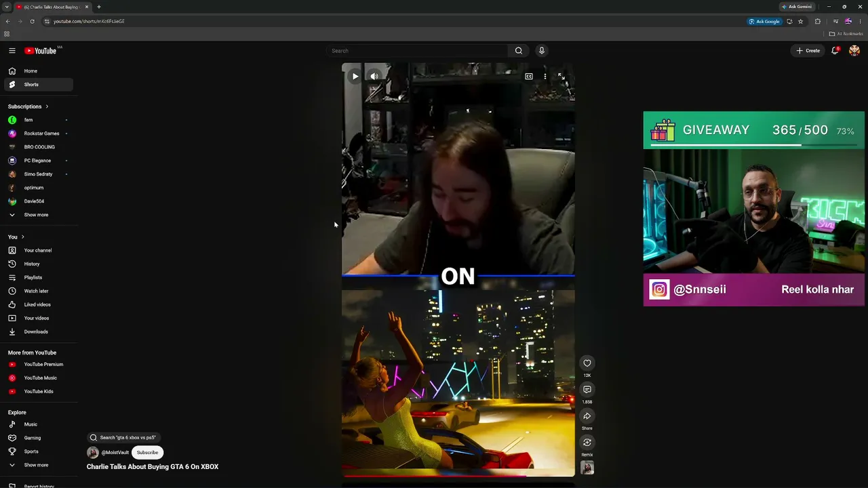Screen dimensions: 868x488
Task: Expand Show more under Subscriptions
Action: 39,215
